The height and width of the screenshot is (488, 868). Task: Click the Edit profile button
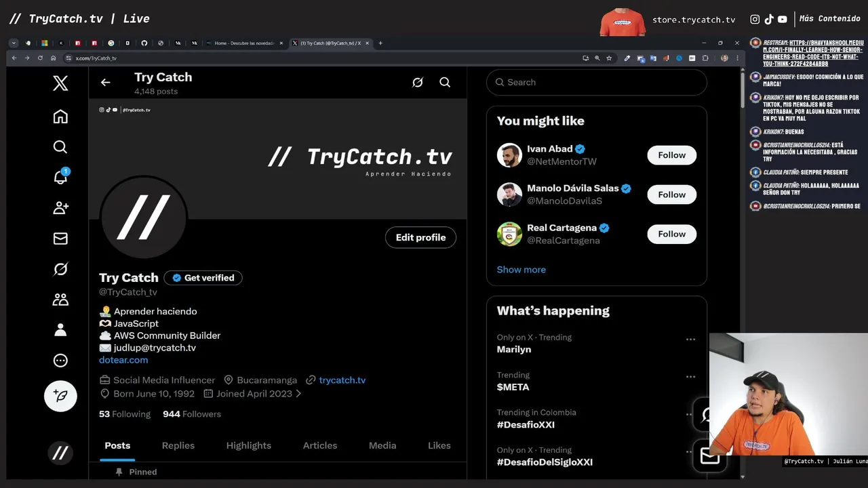[420, 237]
